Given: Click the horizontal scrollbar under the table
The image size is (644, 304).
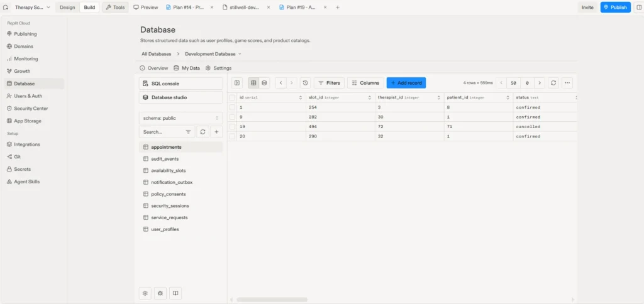Looking at the screenshot, I should [x=272, y=300].
